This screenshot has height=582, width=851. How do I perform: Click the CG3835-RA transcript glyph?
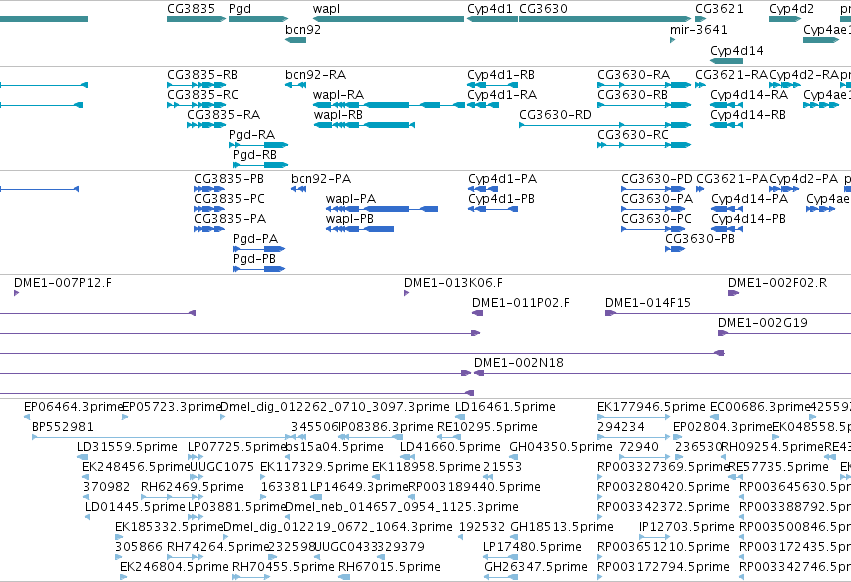pyautogui.click(x=206, y=125)
